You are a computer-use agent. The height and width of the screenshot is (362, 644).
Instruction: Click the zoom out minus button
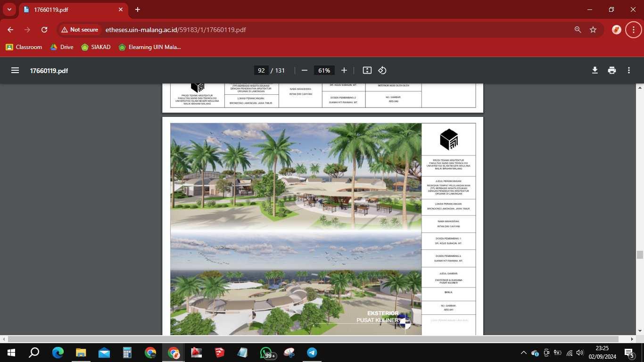tap(305, 70)
